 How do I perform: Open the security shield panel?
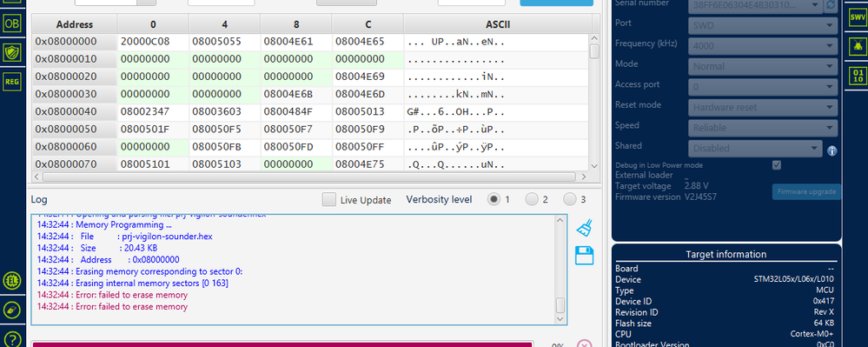11,53
